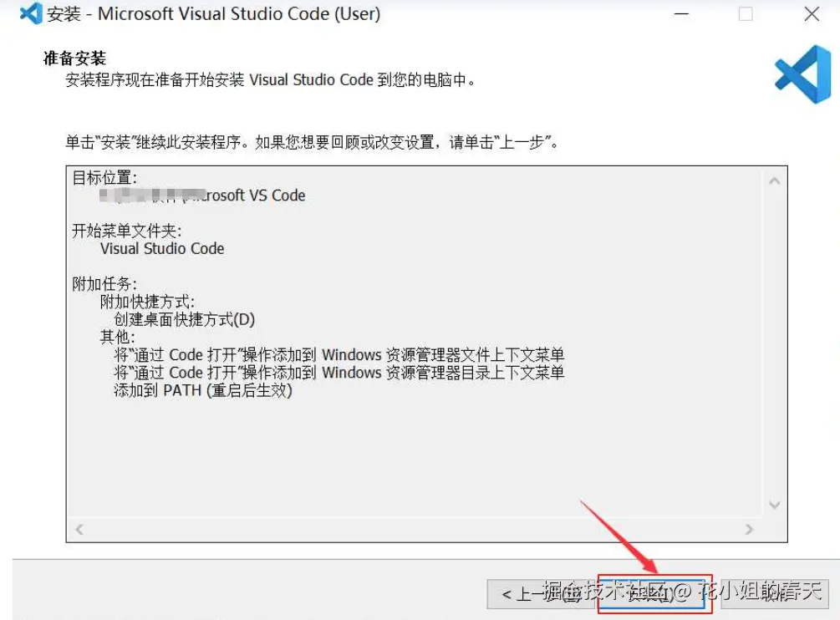Click the large VS Code logo at top right
This screenshot has width=840, height=620.
click(x=803, y=74)
